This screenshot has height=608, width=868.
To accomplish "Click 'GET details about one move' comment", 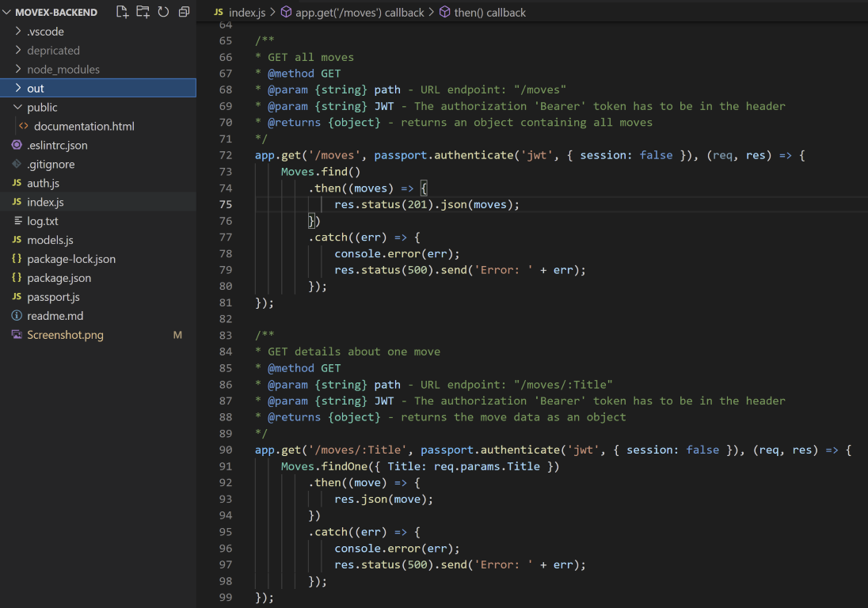I will (x=354, y=351).
